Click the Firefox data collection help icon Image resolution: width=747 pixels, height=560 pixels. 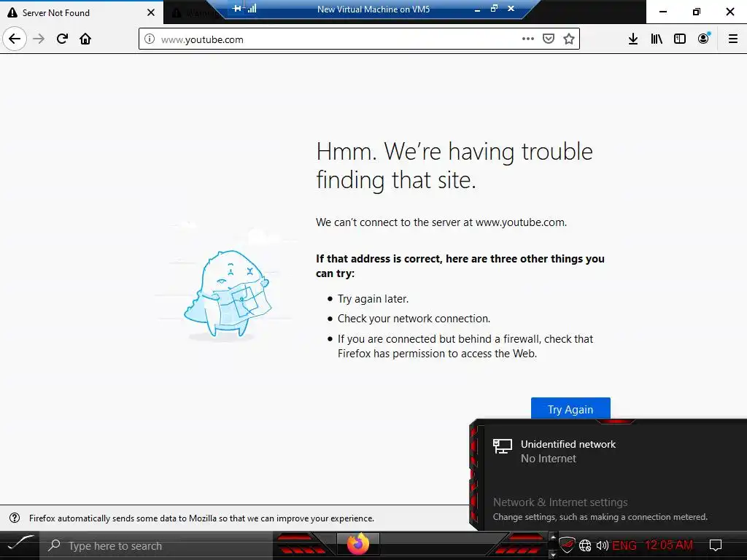coord(15,518)
